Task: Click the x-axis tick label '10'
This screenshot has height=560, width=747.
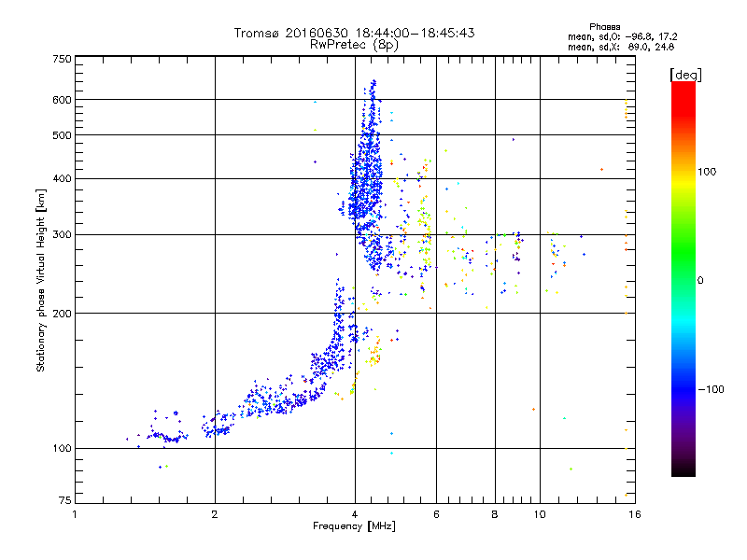Action: pos(540,514)
